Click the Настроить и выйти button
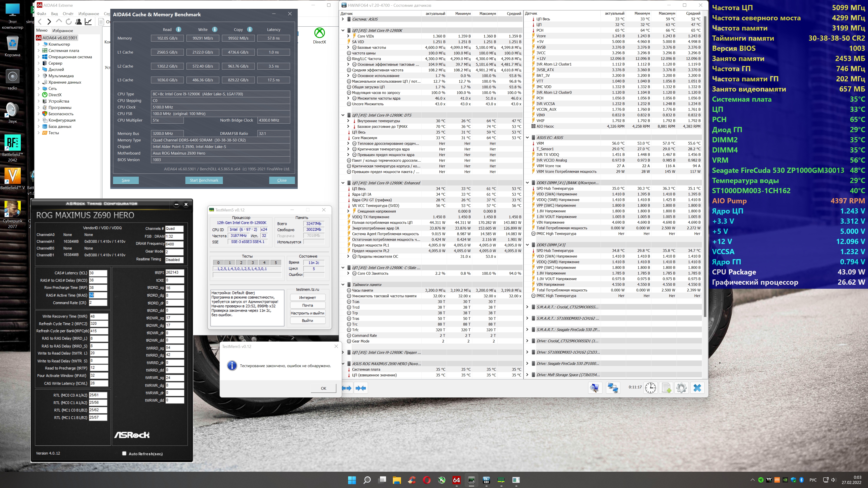Screen dimensions: 868x488 pos(307,313)
